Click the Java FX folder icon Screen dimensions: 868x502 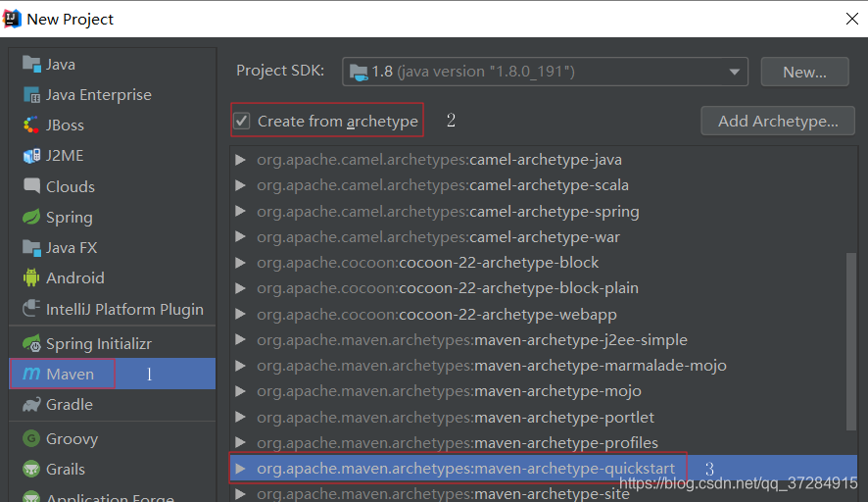[x=31, y=248]
